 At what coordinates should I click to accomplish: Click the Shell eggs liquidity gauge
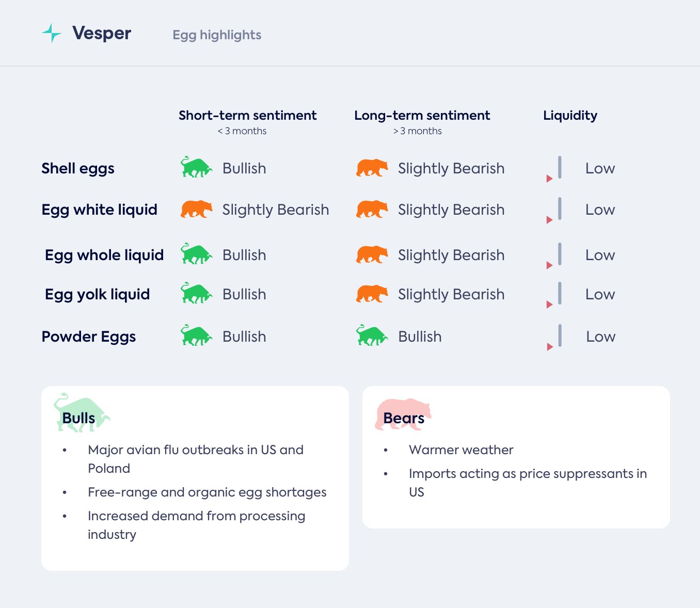(x=555, y=169)
